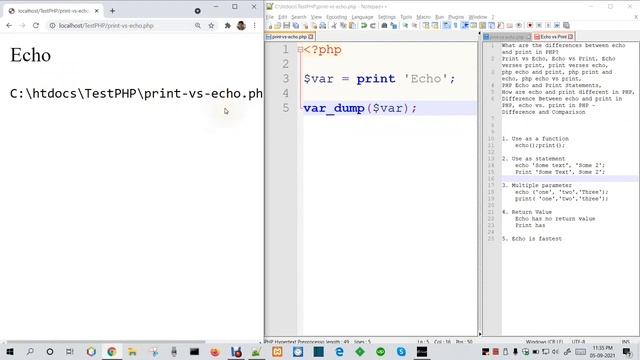Click the Chrome zoom magnifier in address bar
This screenshot has height=360, width=640.
[x=198, y=25]
